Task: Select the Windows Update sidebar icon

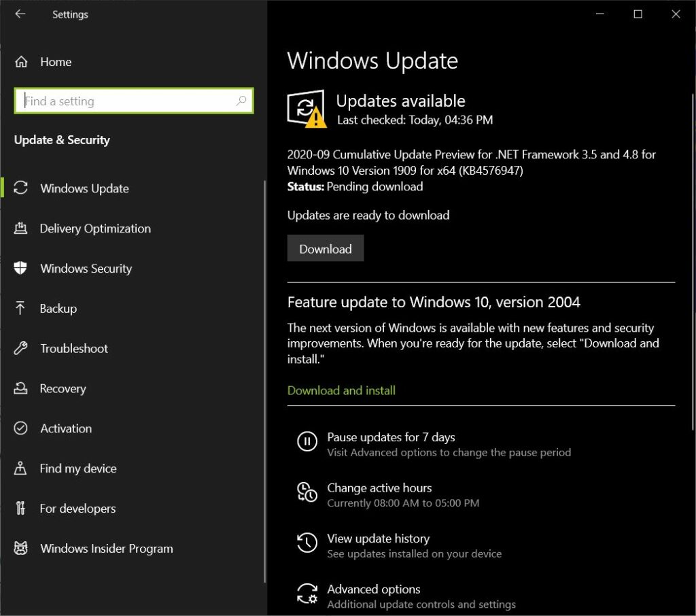Action: 21,188
